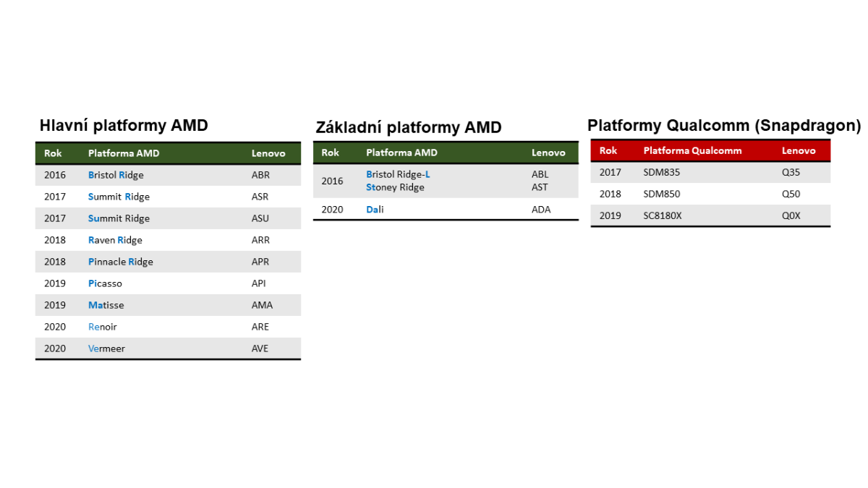Click the 'Lenovo' header in the red table

(x=799, y=151)
